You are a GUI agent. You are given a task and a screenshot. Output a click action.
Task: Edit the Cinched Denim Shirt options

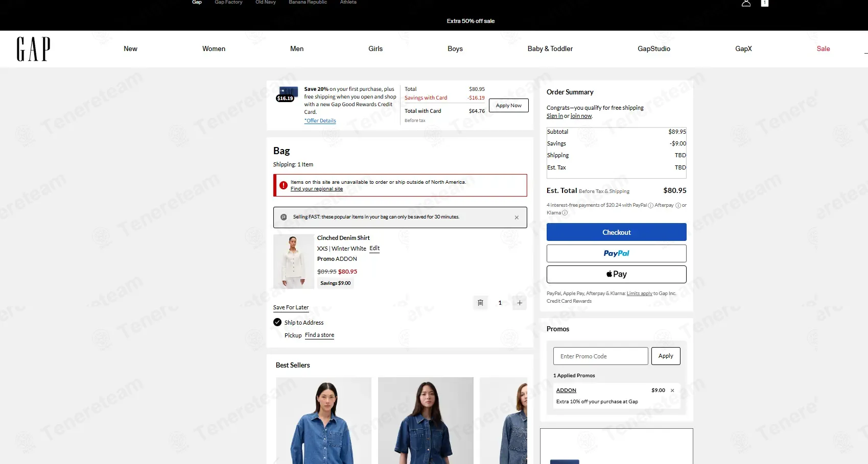point(374,249)
